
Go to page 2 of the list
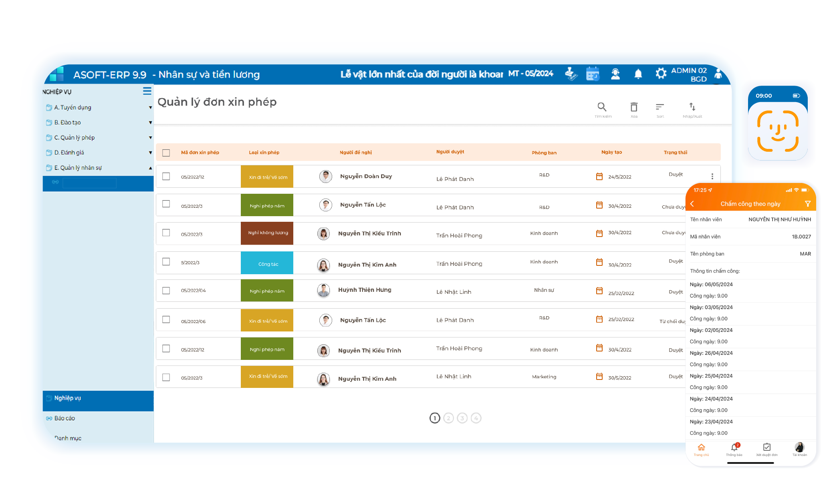coord(448,418)
